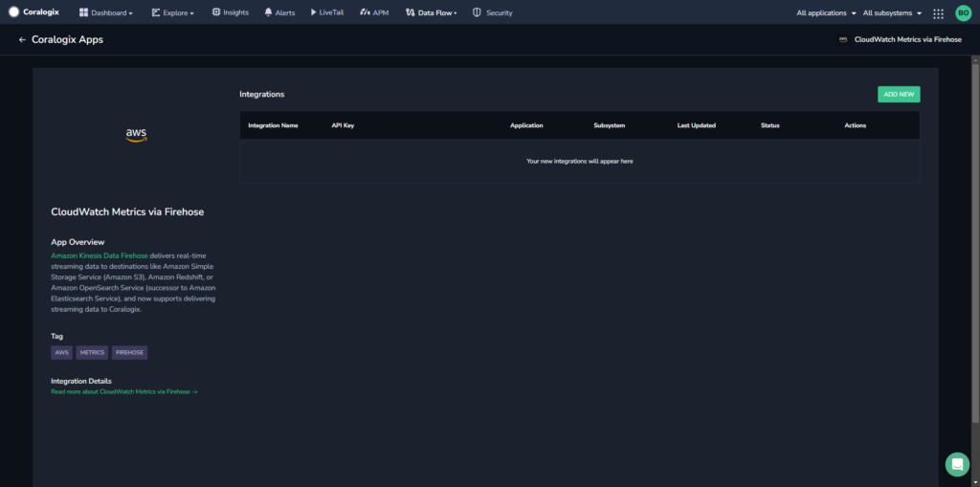980x487 pixels.
Task: Click the Explore icon in navbar
Action: click(156, 11)
